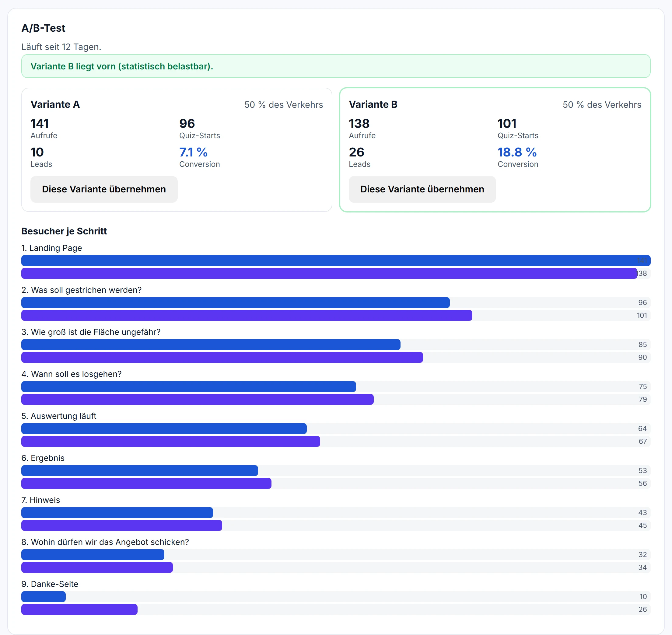Click the blue Landing Page bar
The height and width of the screenshot is (635, 672).
point(336,261)
